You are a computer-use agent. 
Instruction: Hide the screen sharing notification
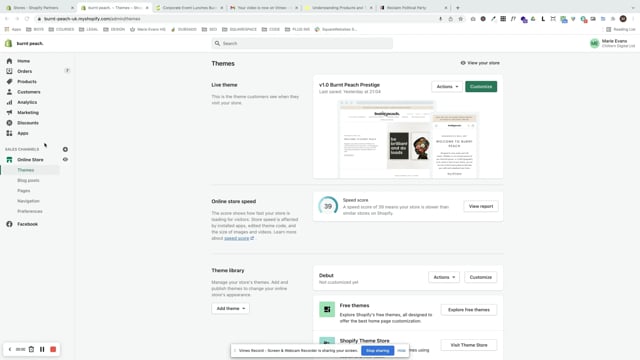click(401, 351)
